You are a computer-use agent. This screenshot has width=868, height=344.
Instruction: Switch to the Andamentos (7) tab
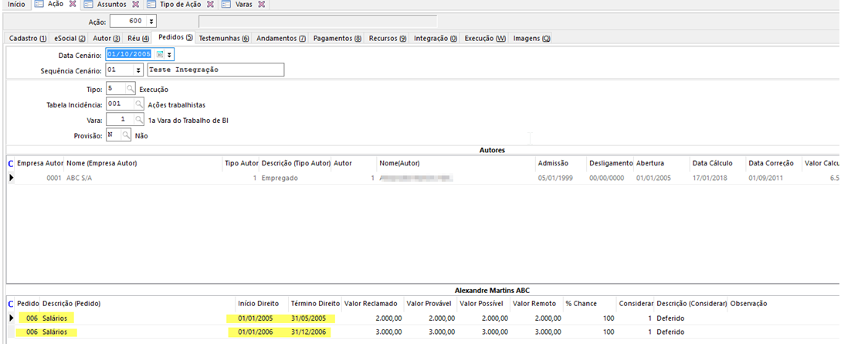click(x=281, y=38)
